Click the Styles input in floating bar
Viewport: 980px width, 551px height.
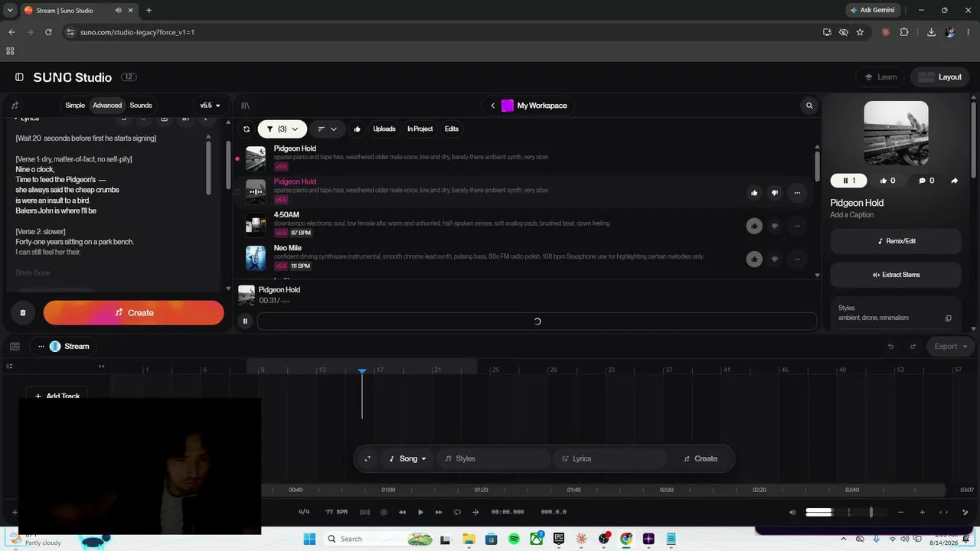click(494, 458)
